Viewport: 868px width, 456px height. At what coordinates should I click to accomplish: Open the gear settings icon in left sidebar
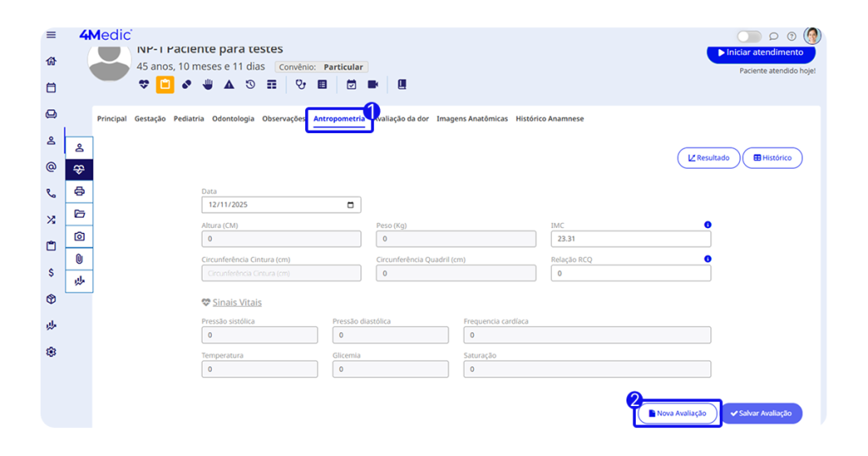tap(51, 352)
